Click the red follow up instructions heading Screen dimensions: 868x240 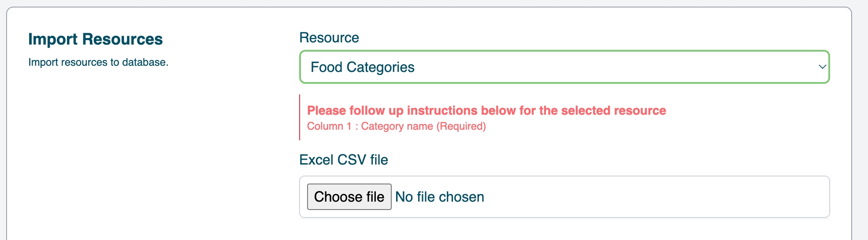tap(486, 110)
